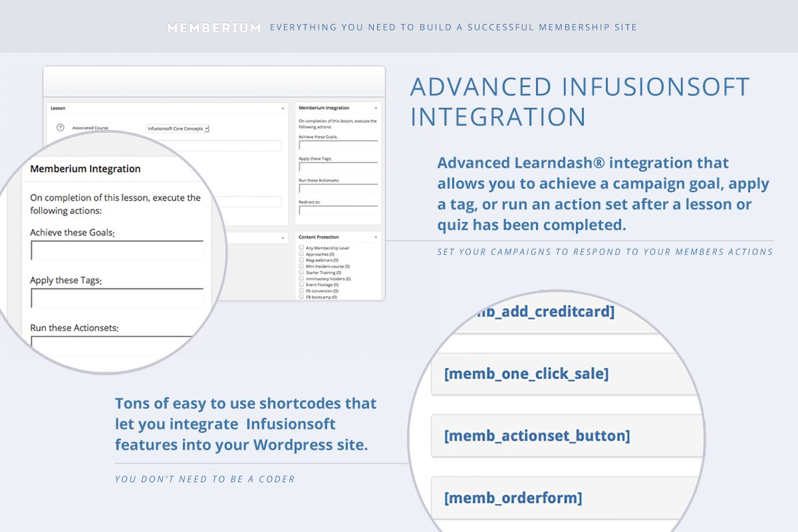Click magnified 'On completion of this lesson' text
Viewport: 798px width, 532px height.
[116, 204]
